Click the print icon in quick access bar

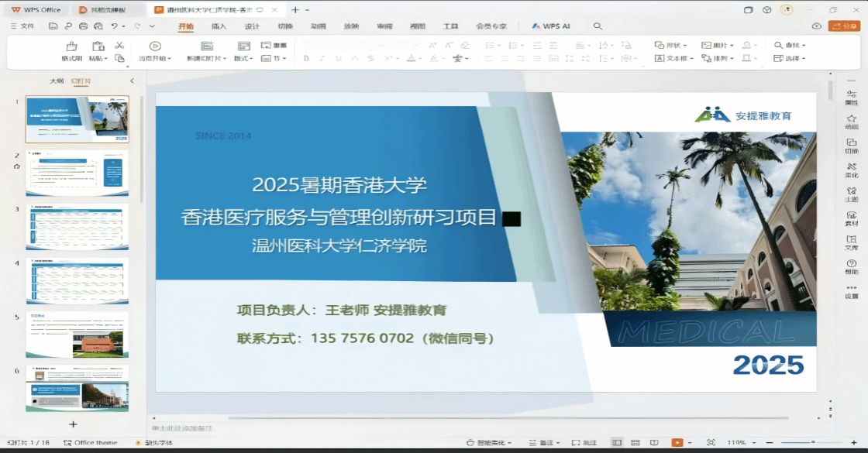83,26
